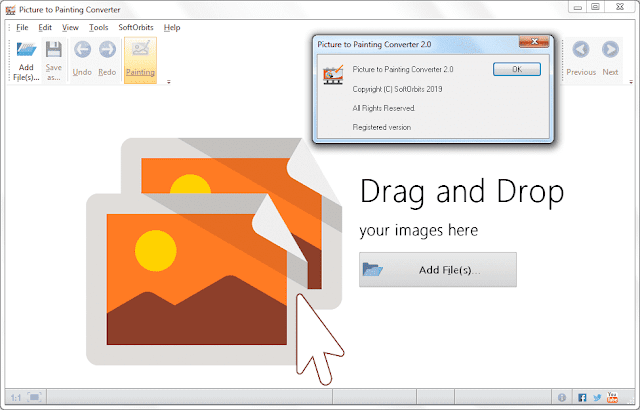This screenshot has height=410, width=640.
Task: Open the SoftOrbits menu
Action: (136, 27)
